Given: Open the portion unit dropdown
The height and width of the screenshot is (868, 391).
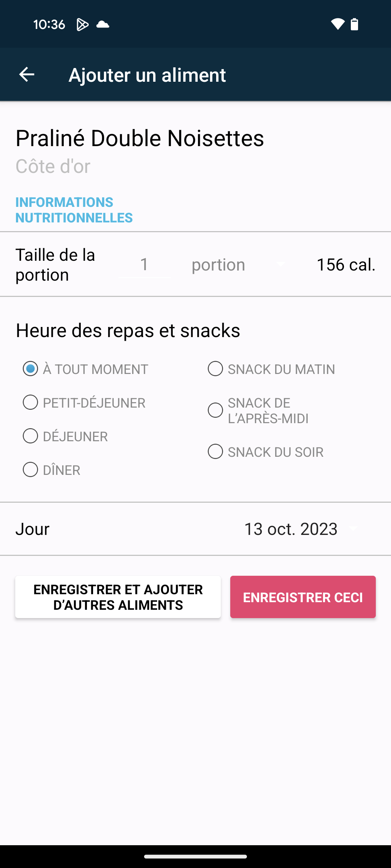Looking at the screenshot, I should [238, 265].
